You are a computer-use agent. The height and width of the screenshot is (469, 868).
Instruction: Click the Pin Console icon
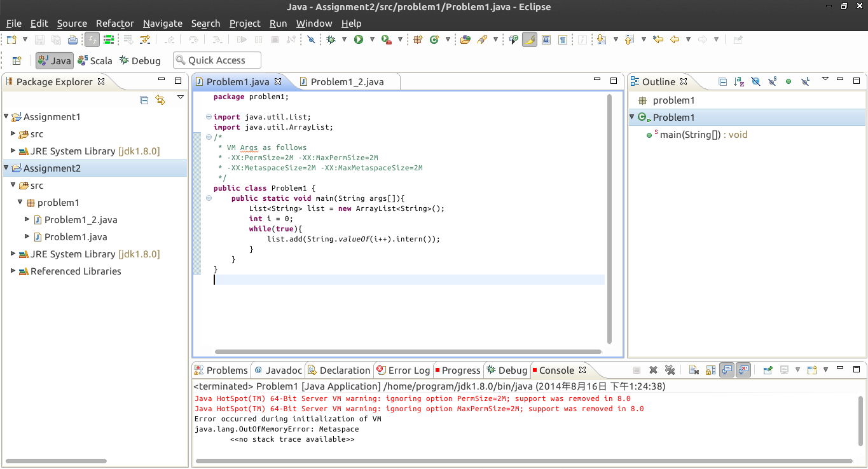pyautogui.click(x=768, y=370)
